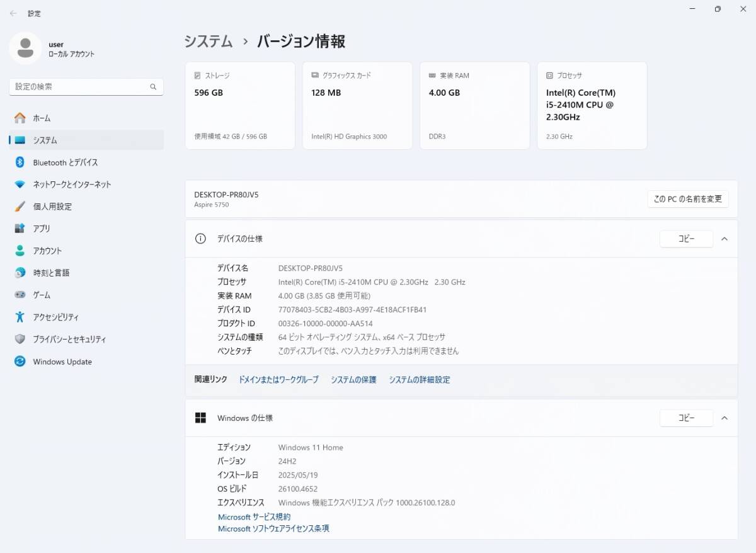Click the OS ビルド value 26100.4652
Screen dimensions: 756x553
[x=298, y=489]
